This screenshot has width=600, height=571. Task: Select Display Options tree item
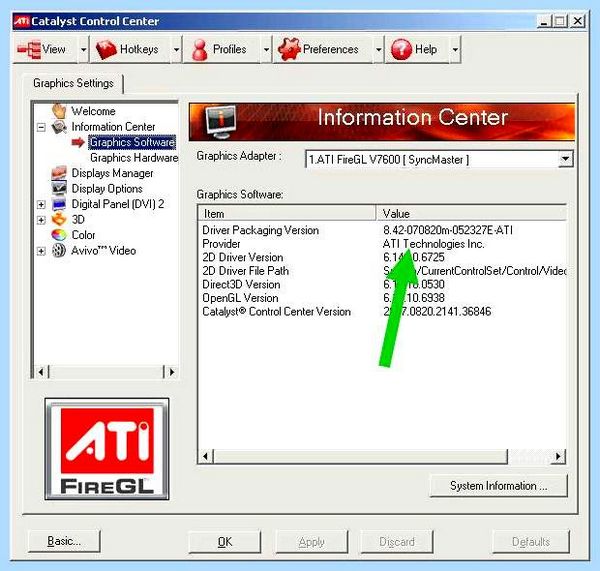[107, 189]
